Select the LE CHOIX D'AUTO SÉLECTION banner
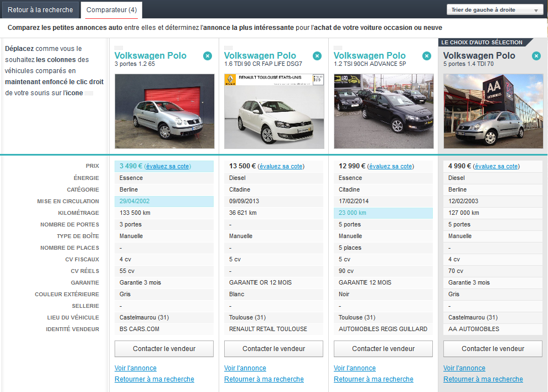Image resolution: width=548 pixels, height=392 pixels. (482, 42)
